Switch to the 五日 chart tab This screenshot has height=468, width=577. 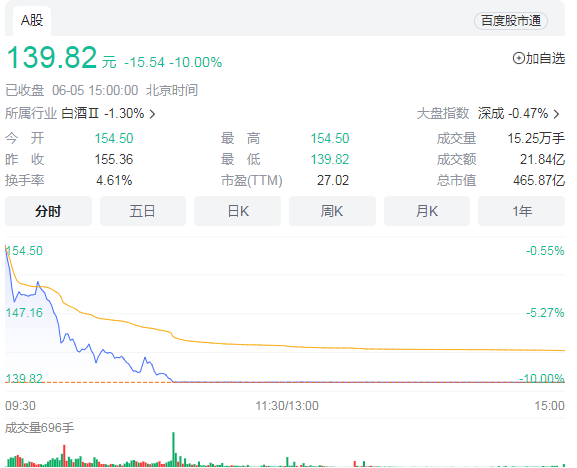point(143,211)
